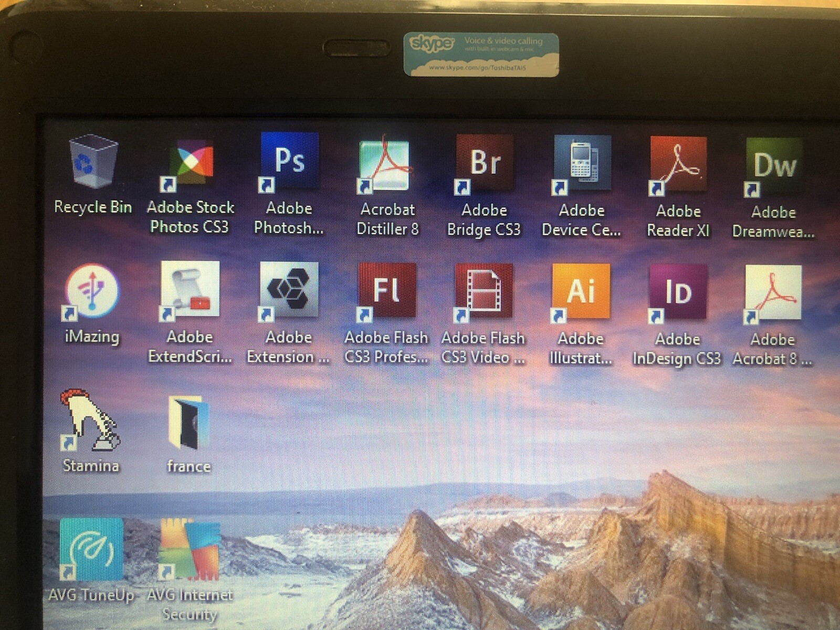Click the "france" folder label text
Image resolution: width=840 pixels, height=630 pixels.
(188, 466)
